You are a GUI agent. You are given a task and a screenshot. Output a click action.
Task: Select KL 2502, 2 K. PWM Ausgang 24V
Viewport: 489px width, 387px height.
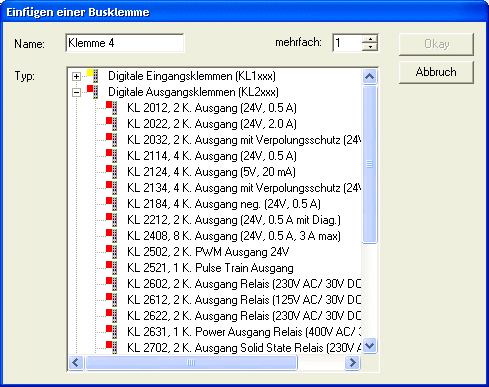click(208, 252)
